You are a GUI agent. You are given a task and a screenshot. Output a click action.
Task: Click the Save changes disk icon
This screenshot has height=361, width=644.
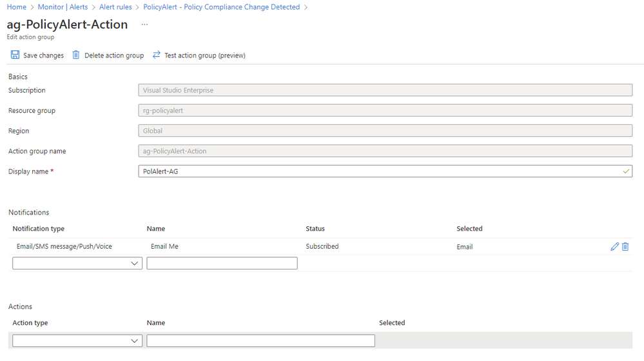[x=15, y=55]
